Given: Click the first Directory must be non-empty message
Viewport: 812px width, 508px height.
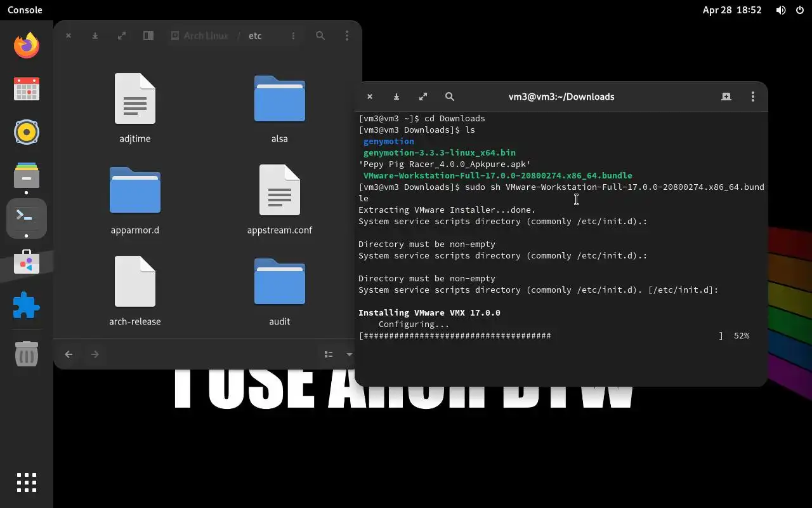Looking at the screenshot, I should [427, 244].
